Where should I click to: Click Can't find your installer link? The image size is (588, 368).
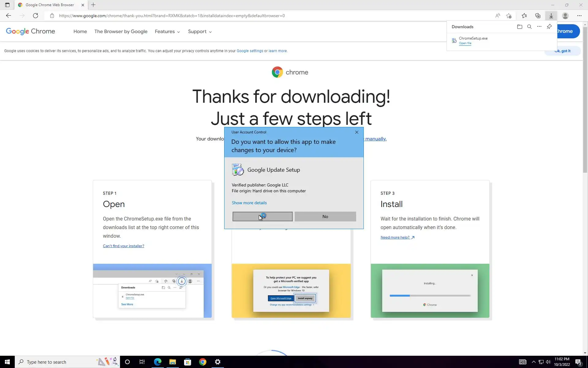[123, 246]
